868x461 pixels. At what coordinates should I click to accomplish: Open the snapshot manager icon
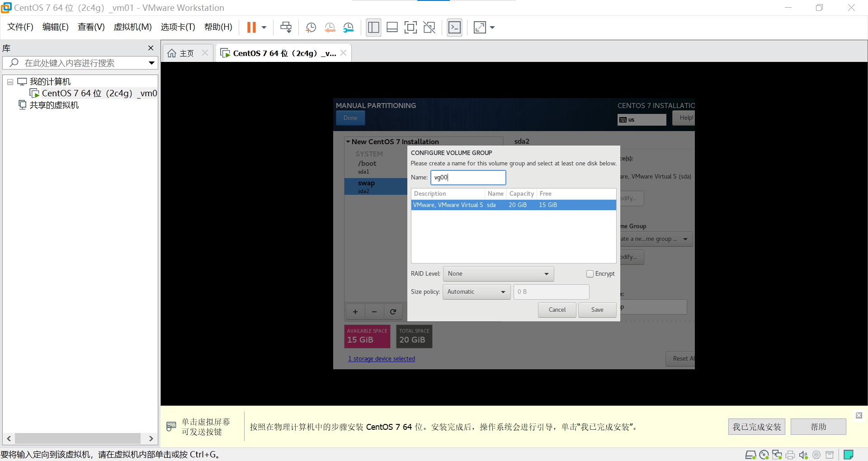point(349,28)
